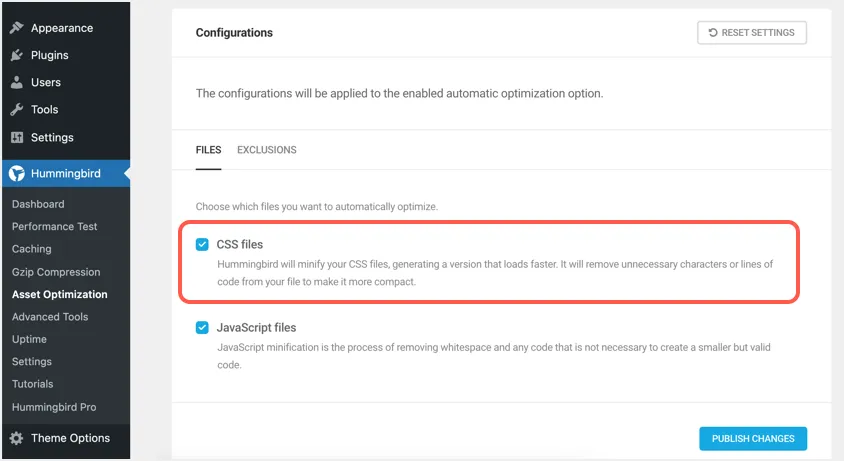Open the Caching submenu item
The height and width of the screenshot is (461, 844).
(32, 249)
